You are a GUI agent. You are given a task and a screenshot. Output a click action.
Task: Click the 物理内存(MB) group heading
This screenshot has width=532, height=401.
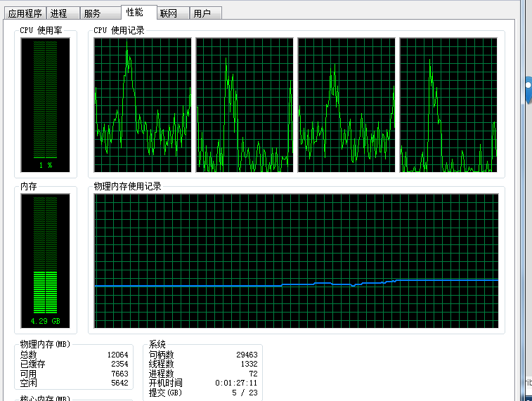tap(45, 344)
